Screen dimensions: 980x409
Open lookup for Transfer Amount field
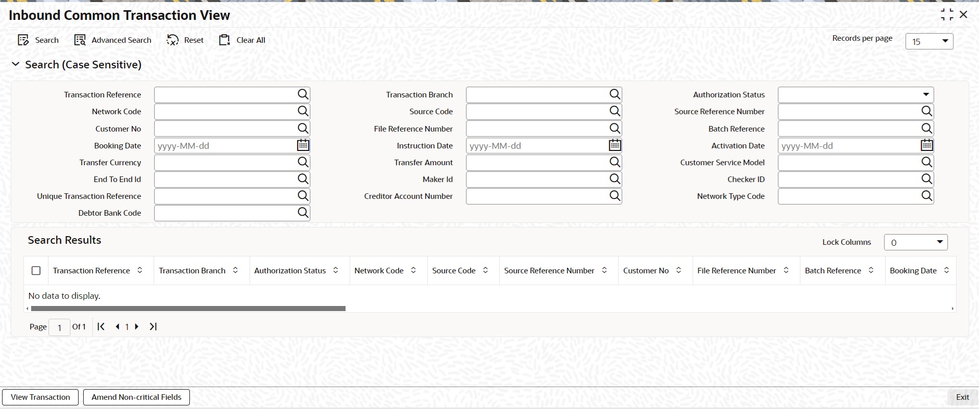tap(615, 162)
